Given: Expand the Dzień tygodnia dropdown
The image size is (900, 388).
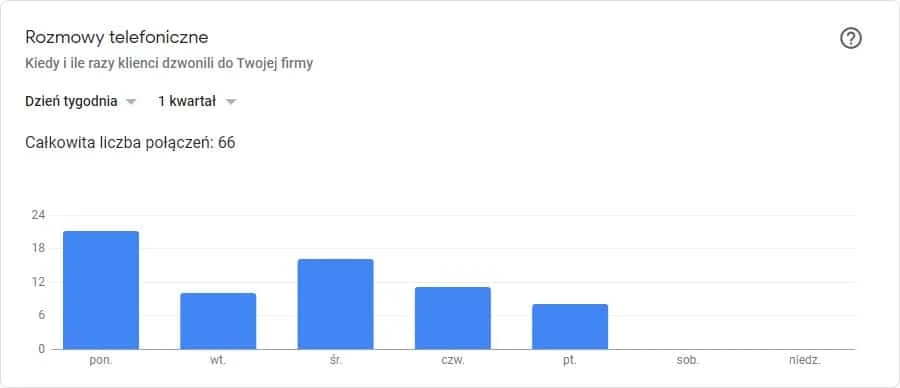Looking at the screenshot, I should click(x=81, y=102).
